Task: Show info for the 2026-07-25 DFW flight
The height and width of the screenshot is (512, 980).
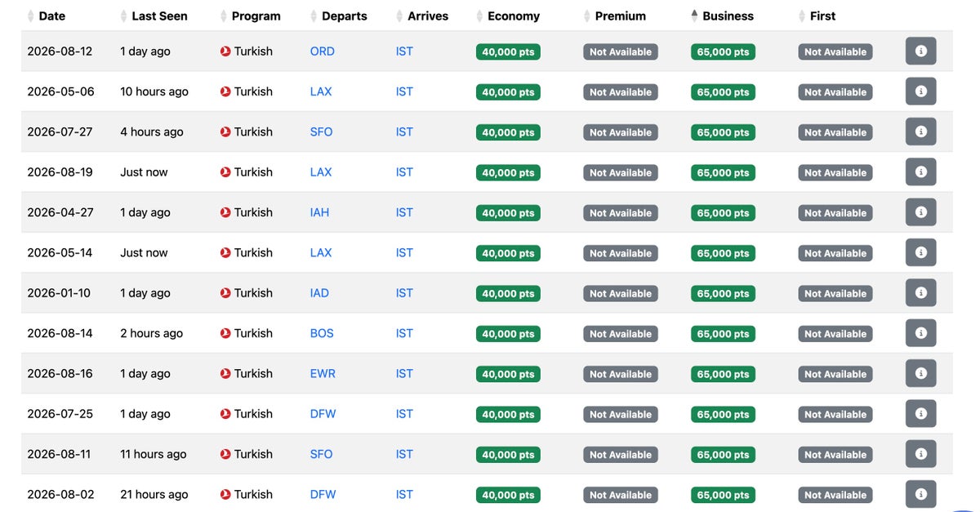Action: click(x=920, y=414)
